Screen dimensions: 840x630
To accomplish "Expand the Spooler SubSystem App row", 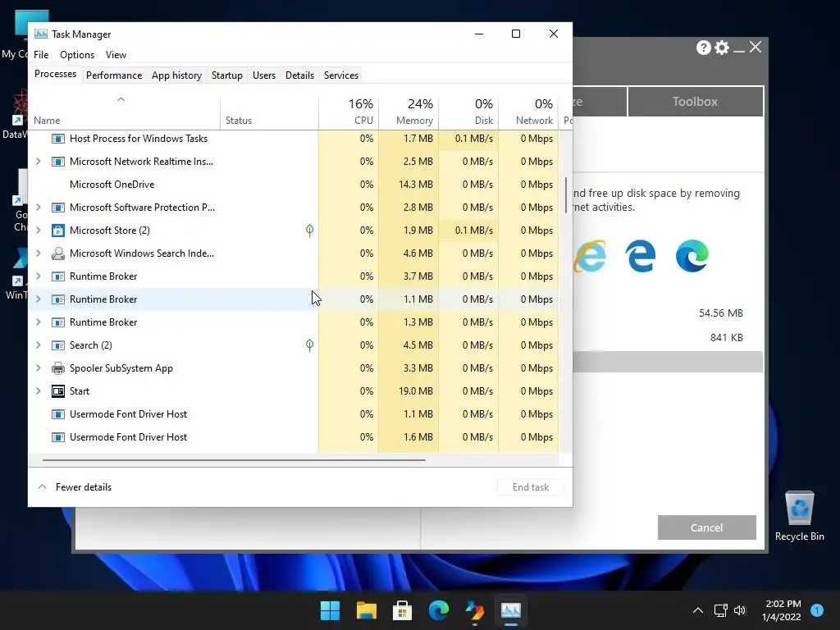I will coord(38,368).
